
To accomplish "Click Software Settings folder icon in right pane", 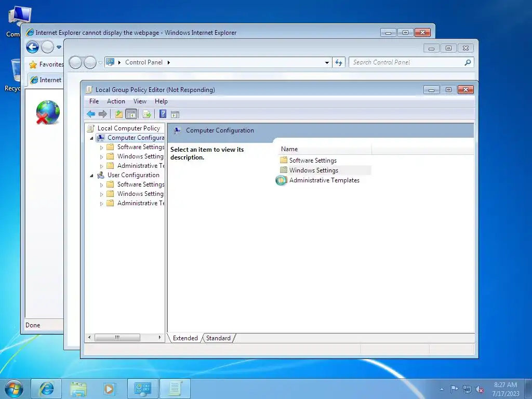I will [x=284, y=160].
